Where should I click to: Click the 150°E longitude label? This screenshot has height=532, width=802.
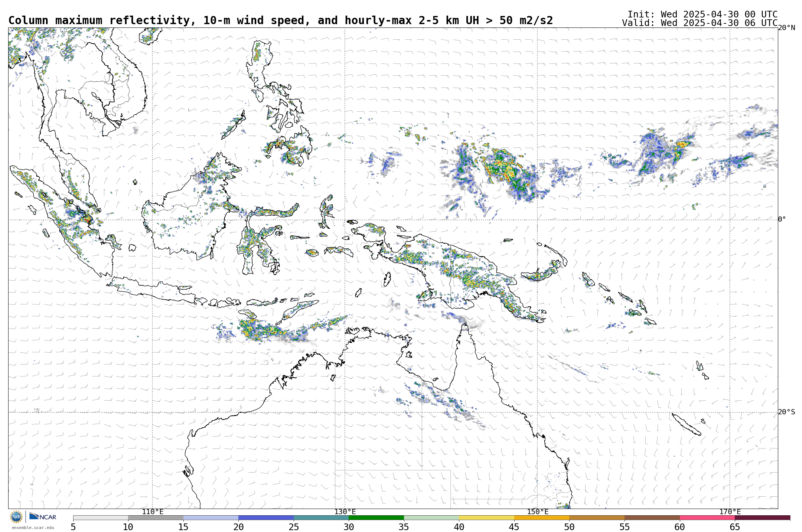click(x=538, y=512)
